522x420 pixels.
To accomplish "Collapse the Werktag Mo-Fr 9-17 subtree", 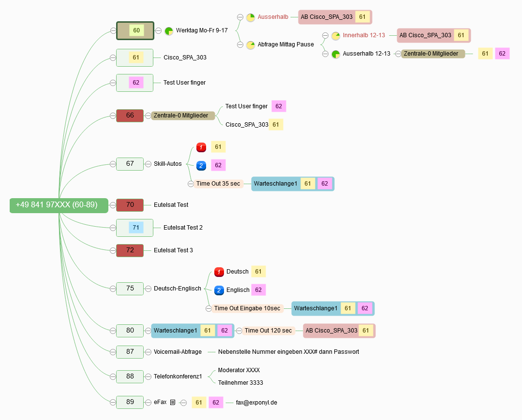I will click(x=159, y=30).
